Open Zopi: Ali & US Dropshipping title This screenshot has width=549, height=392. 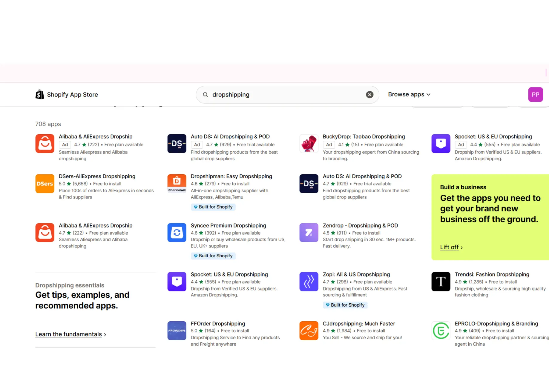coord(356,275)
